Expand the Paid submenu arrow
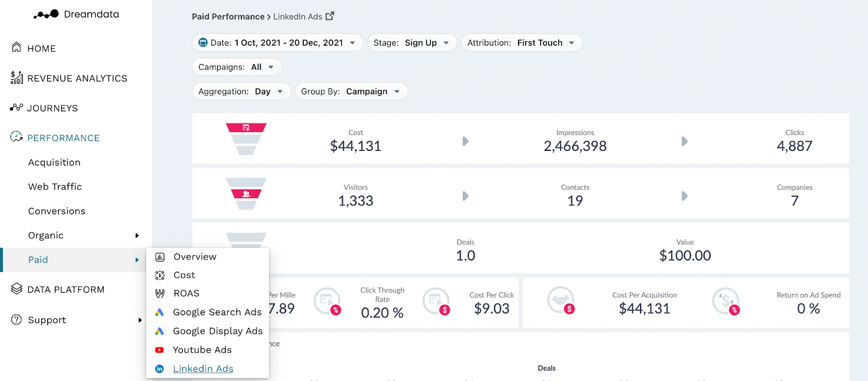Screen dimensions: 868x381 (x=137, y=260)
